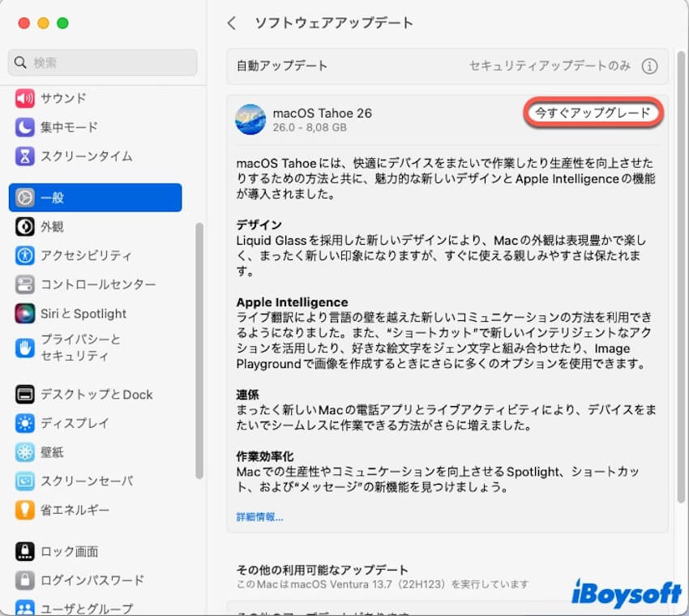Click the コントロールセンター icon
Image resolution: width=689 pixels, height=616 pixels.
pos(24,284)
